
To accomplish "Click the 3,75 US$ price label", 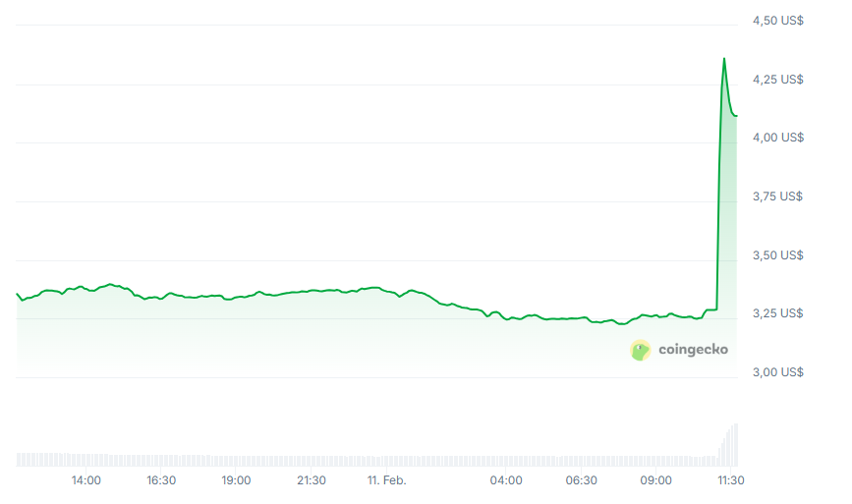I will point(778,196).
